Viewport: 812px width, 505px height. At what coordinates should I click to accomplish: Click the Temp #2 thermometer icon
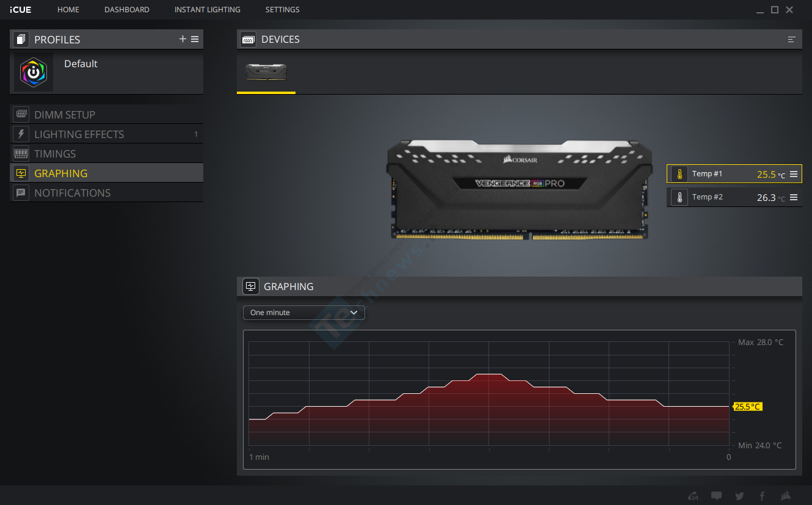click(679, 197)
